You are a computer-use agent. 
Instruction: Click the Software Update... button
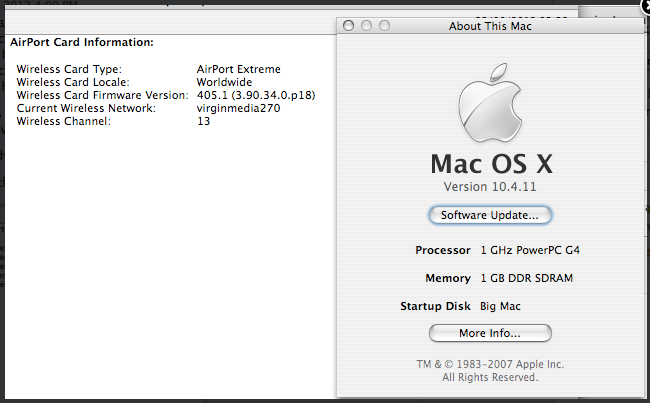490,215
